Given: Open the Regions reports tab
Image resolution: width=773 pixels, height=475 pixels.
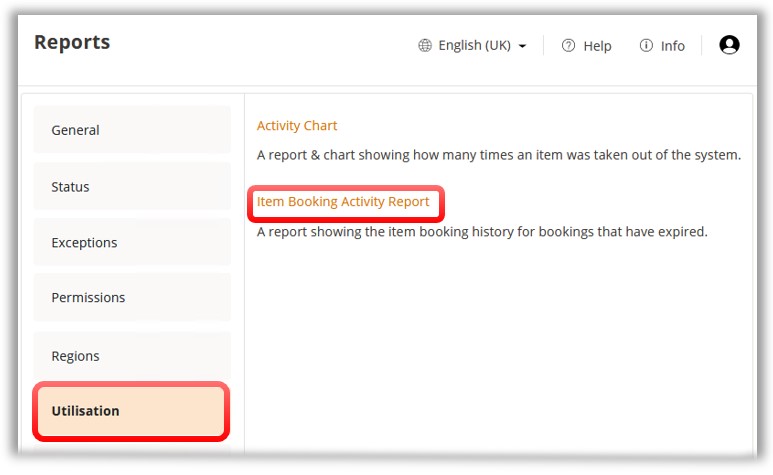Looking at the screenshot, I should pos(132,356).
